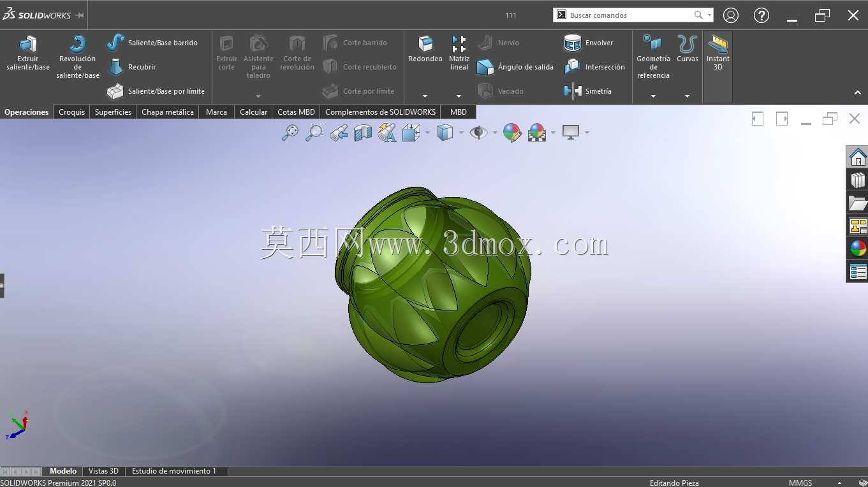Apply Ángulo de salida draft tool
This screenshot has width=868, height=487.
pos(515,67)
